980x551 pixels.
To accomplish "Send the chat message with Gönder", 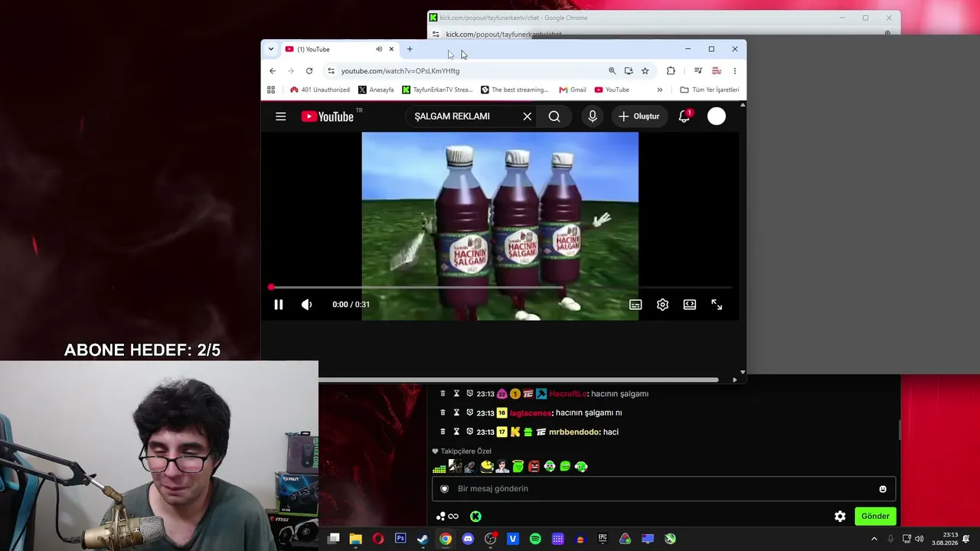I will 875,517.
